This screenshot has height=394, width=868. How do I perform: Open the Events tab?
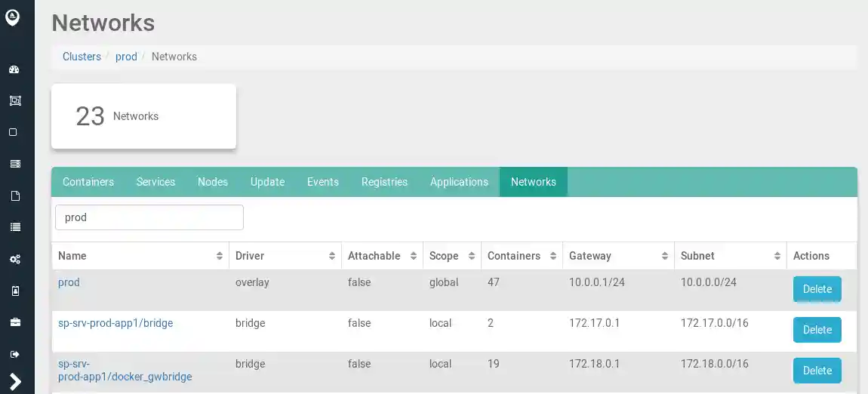323,182
